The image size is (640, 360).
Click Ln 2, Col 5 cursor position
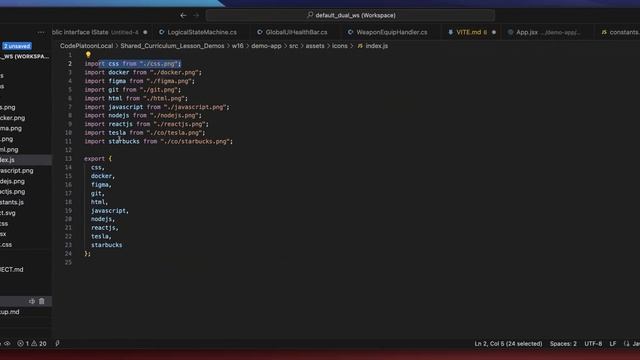508,344
